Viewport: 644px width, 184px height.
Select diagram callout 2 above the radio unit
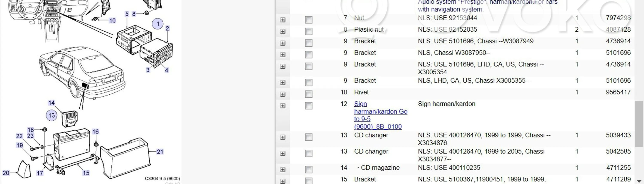tap(167, 29)
